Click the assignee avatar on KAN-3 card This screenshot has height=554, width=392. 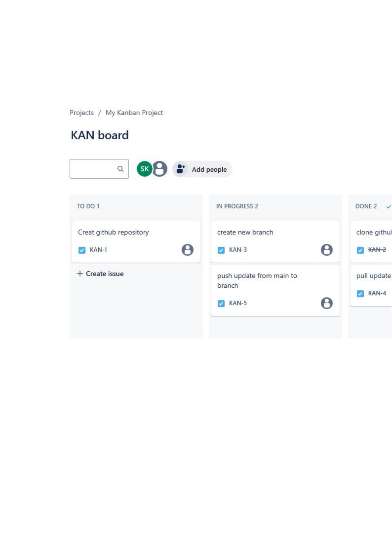click(327, 250)
